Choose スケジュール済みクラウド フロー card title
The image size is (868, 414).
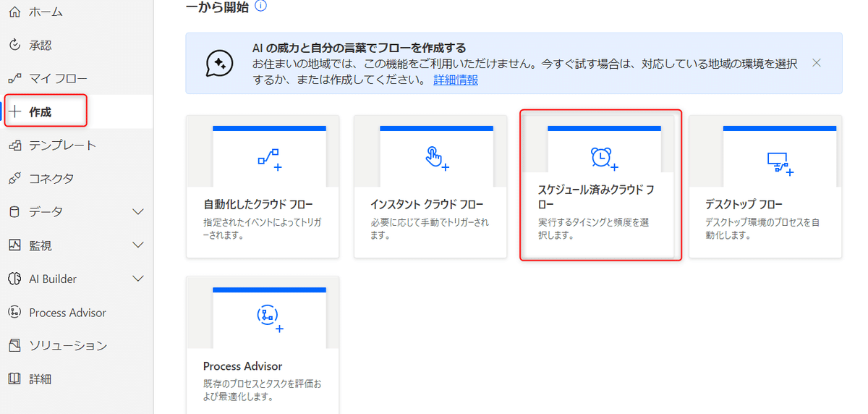[597, 197]
